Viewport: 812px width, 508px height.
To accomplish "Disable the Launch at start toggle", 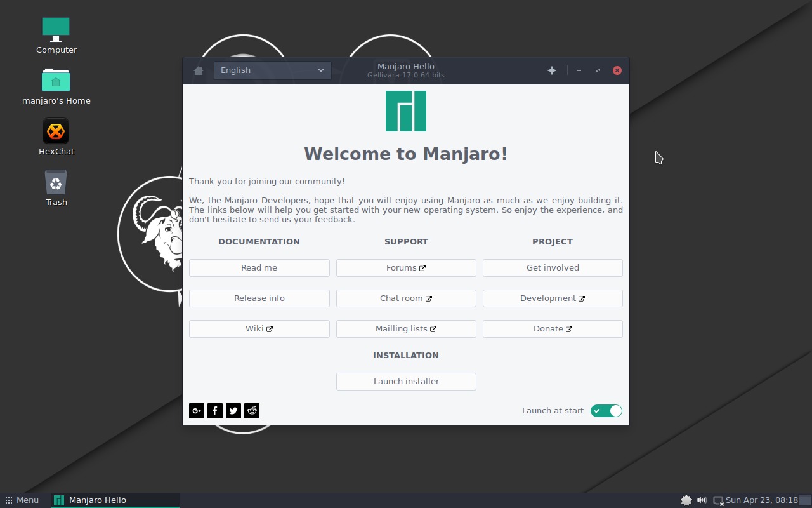I will point(606,411).
